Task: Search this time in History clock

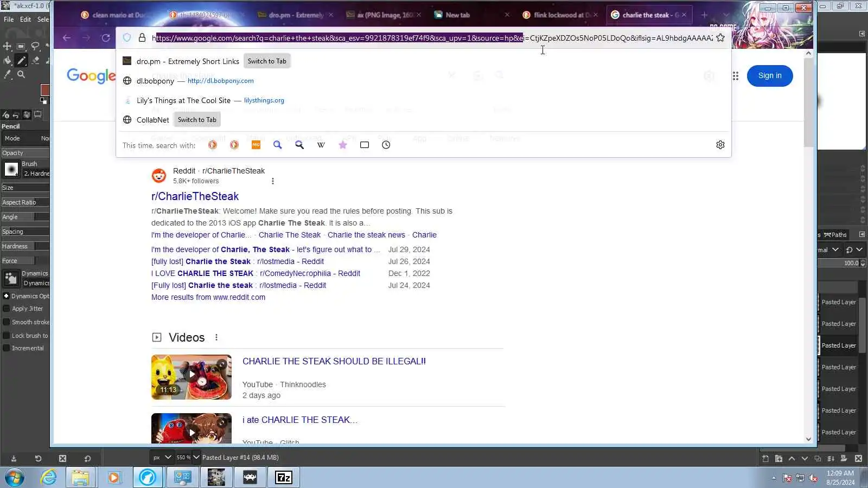Action: [386, 145]
